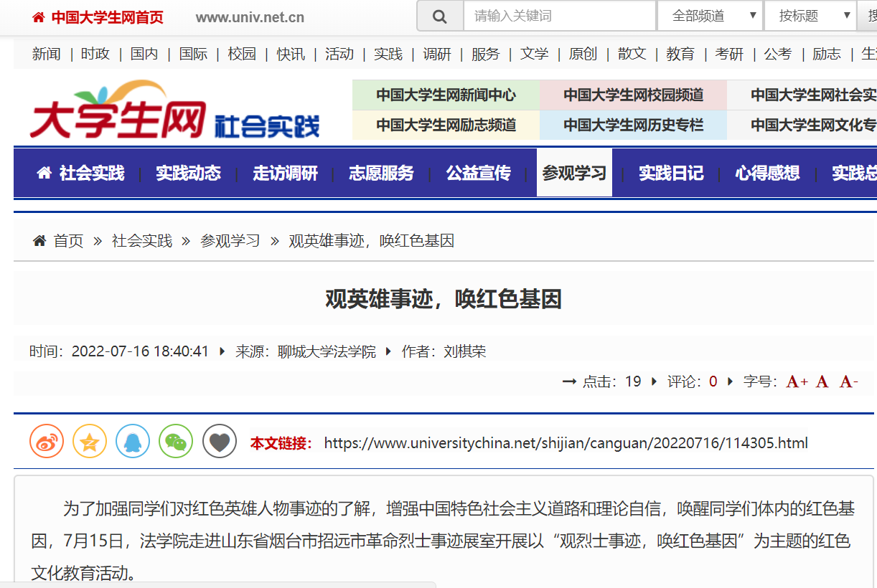Switch to the 志愿服务 tab

tap(381, 173)
